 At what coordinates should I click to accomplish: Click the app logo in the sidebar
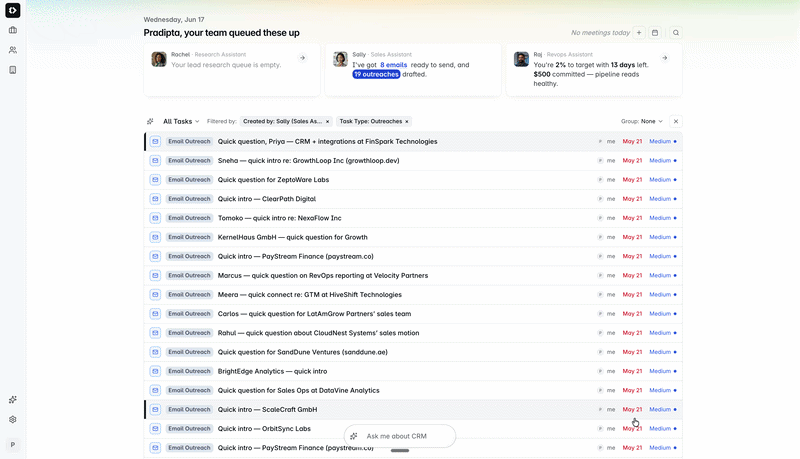point(13,10)
